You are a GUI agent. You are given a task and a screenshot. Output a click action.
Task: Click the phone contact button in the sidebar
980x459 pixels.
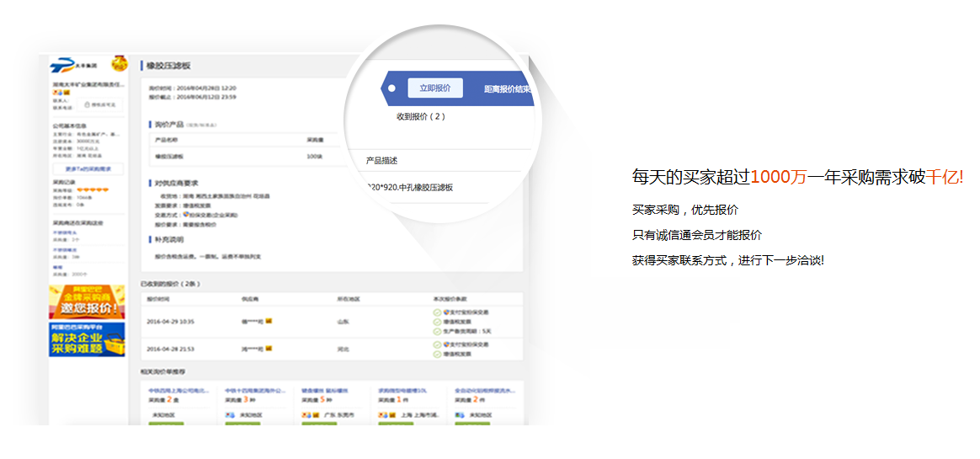100,104
